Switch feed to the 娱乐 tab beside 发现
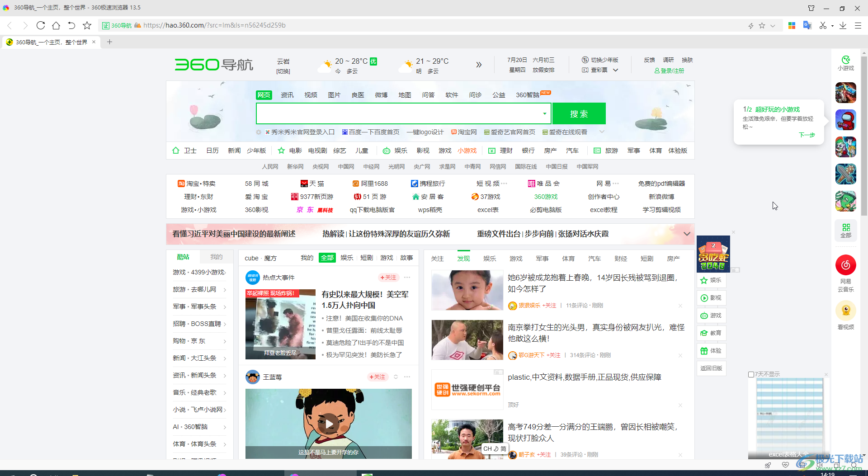 coord(490,259)
